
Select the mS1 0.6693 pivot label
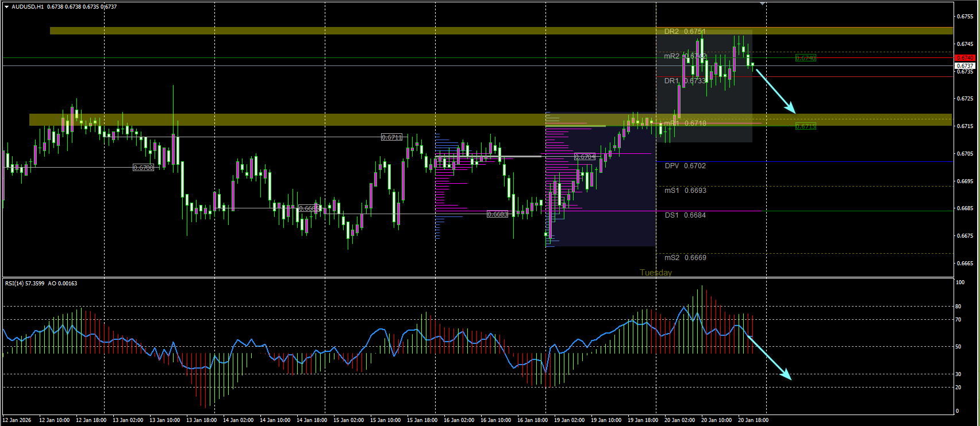coord(685,191)
